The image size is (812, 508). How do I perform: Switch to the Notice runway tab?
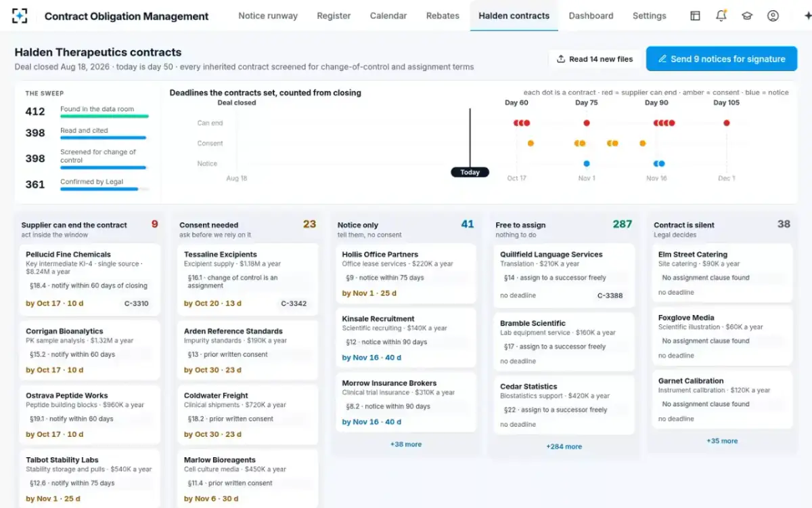tap(268, 16)
